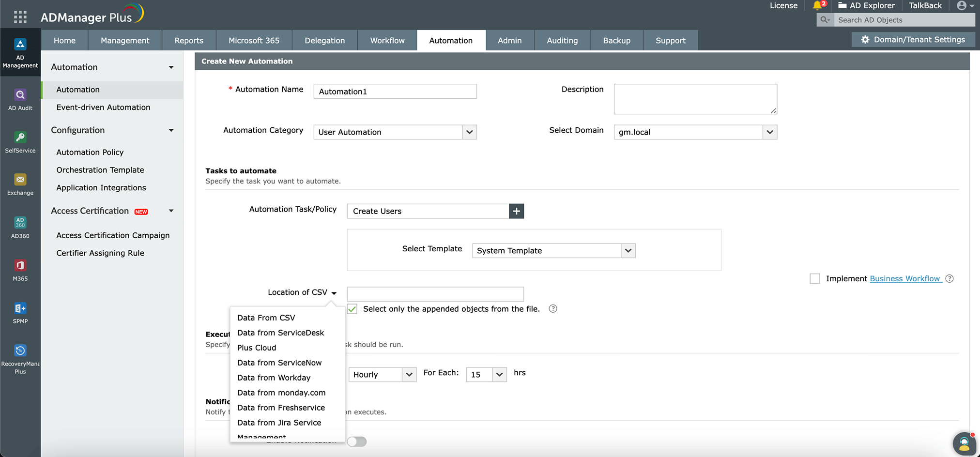Screen dimensions: 980x457
Task: Click the Automation Name input field
Action: pyautogui.click(x=395, y=91)
